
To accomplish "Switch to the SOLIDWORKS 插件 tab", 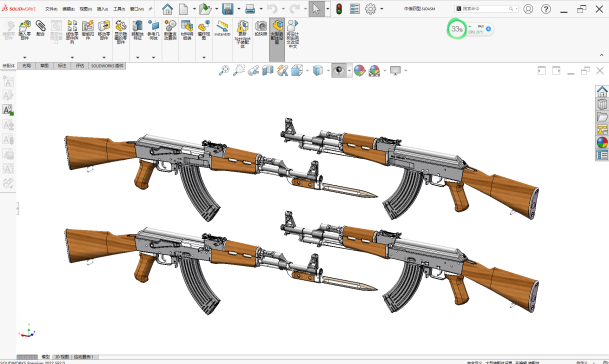I will pos(107,66).
